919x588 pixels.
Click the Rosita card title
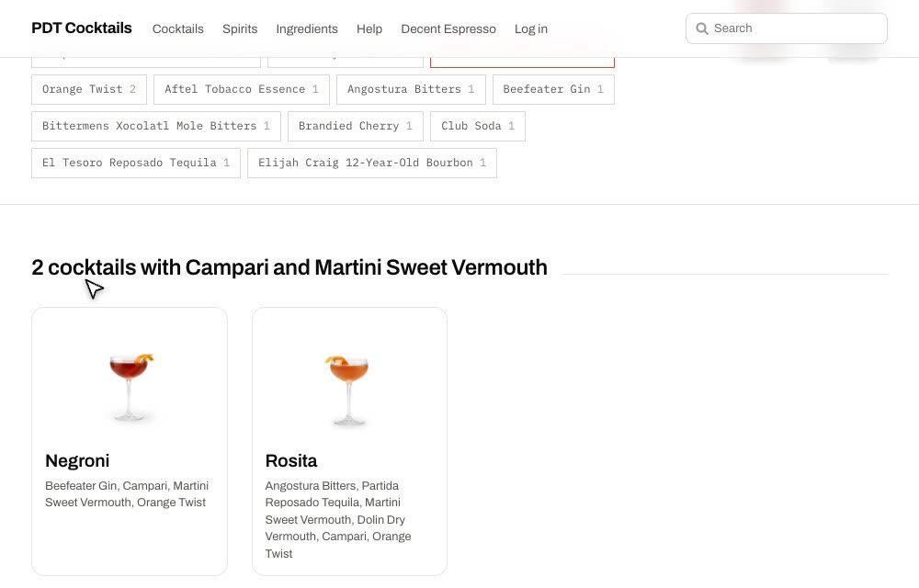(x=291, y=461)
